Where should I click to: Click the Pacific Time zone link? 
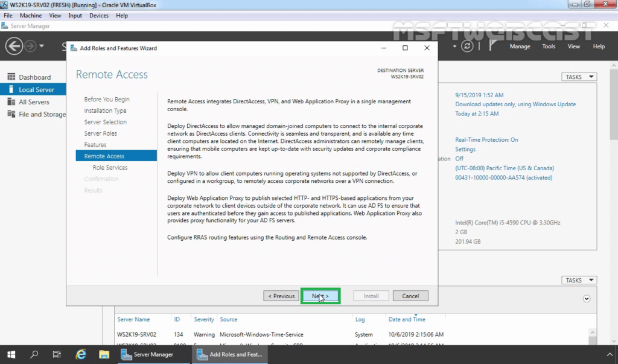[x=505, y=168]
